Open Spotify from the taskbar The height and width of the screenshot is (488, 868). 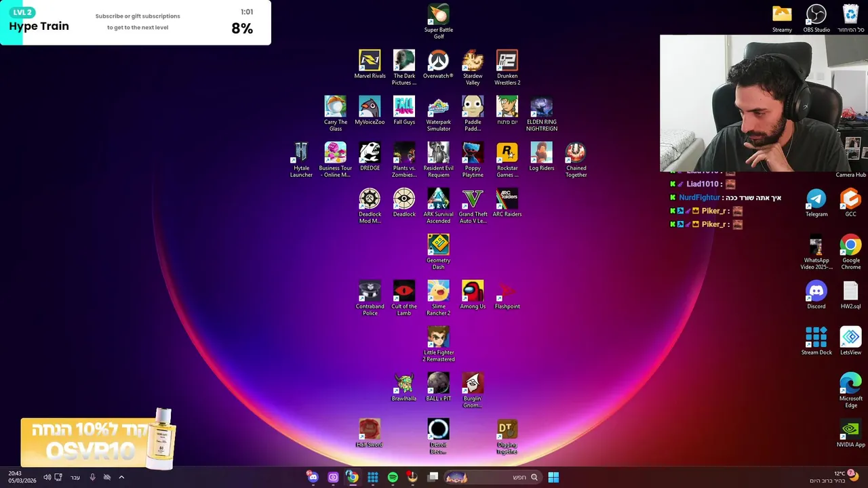pos(393,477)
